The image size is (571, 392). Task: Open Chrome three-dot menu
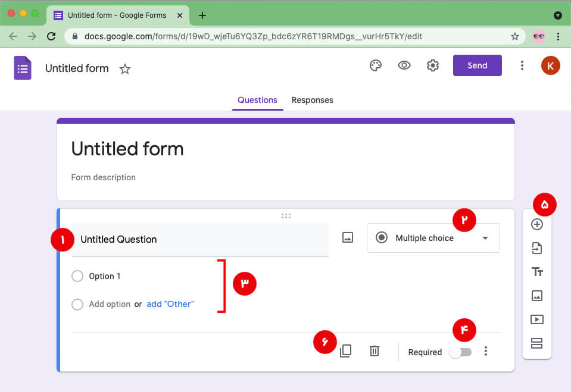click(x=558, y=36)
